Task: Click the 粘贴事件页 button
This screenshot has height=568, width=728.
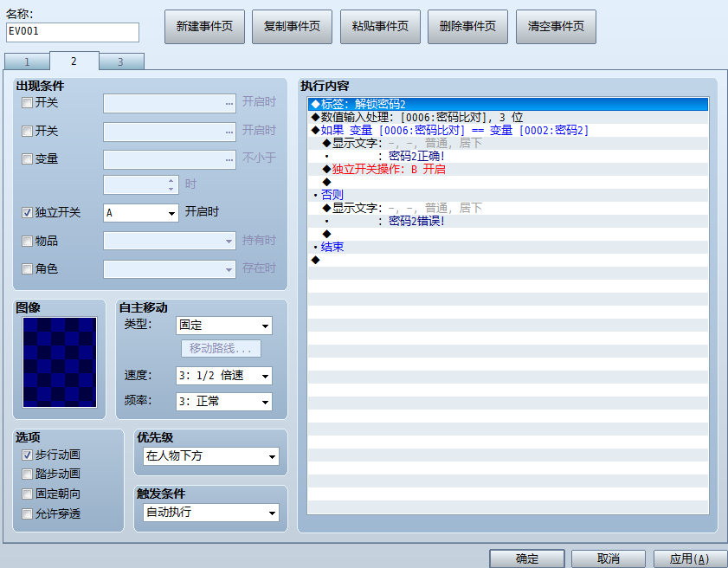Action: point(380,27)
